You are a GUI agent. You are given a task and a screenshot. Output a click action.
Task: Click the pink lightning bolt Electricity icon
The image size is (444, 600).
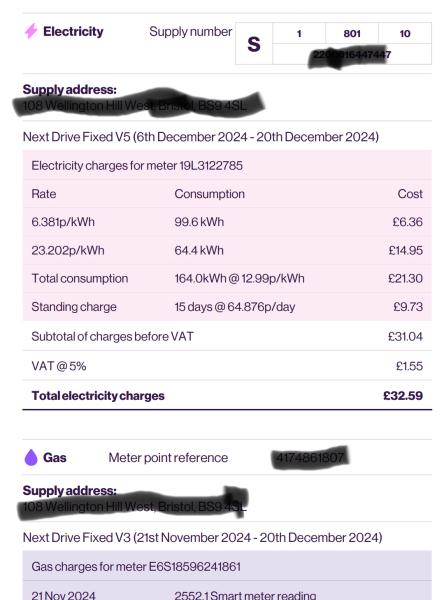[x=31, y=31]
